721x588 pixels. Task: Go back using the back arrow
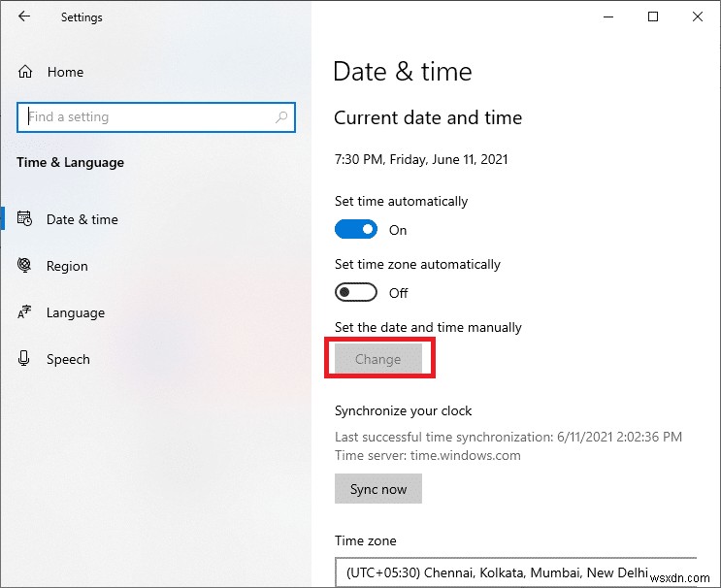24,16
